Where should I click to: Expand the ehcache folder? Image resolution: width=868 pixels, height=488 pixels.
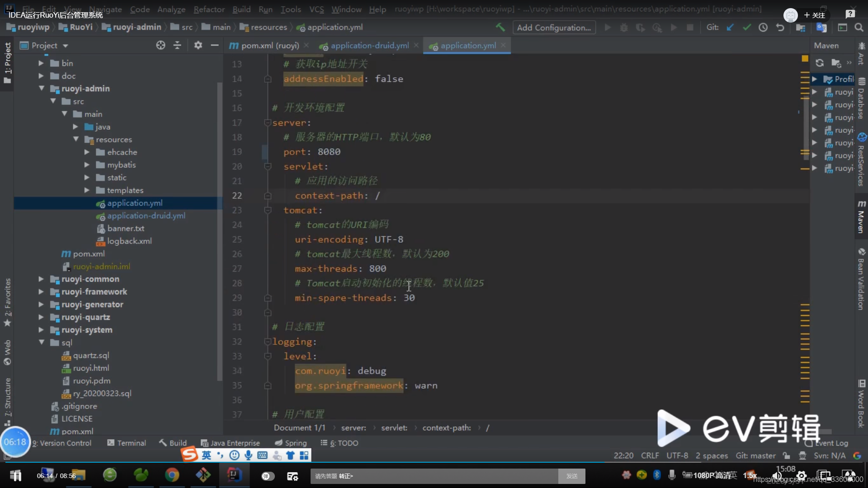[87, 152]
